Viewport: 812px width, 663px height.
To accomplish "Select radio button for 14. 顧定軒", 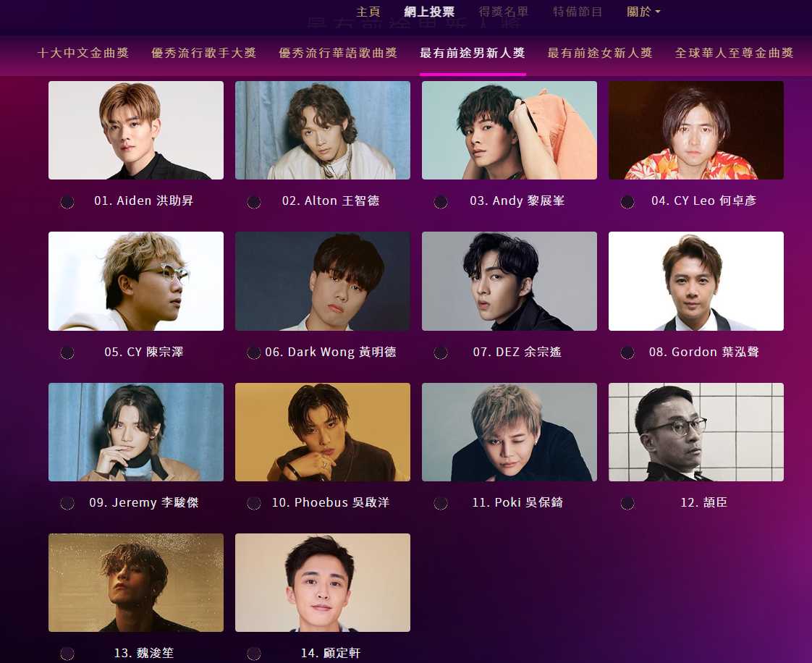I will pyautogui.click(x=254, y=653).
